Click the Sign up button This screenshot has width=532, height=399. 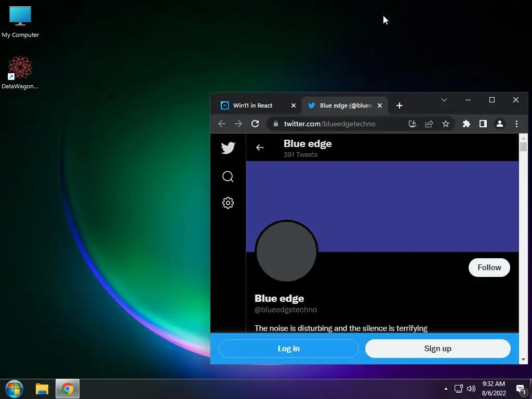437,349
